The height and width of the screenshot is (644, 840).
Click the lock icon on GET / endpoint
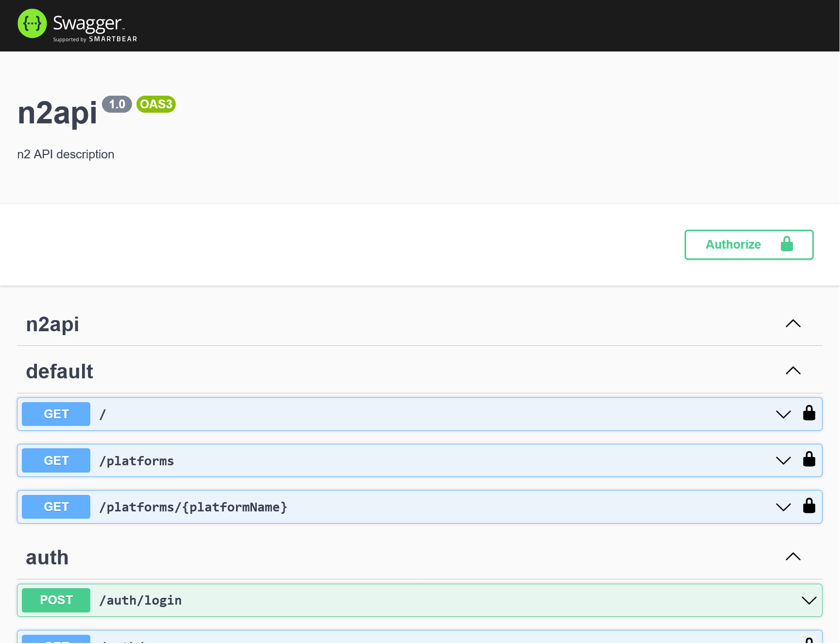(x=809, y=413)
